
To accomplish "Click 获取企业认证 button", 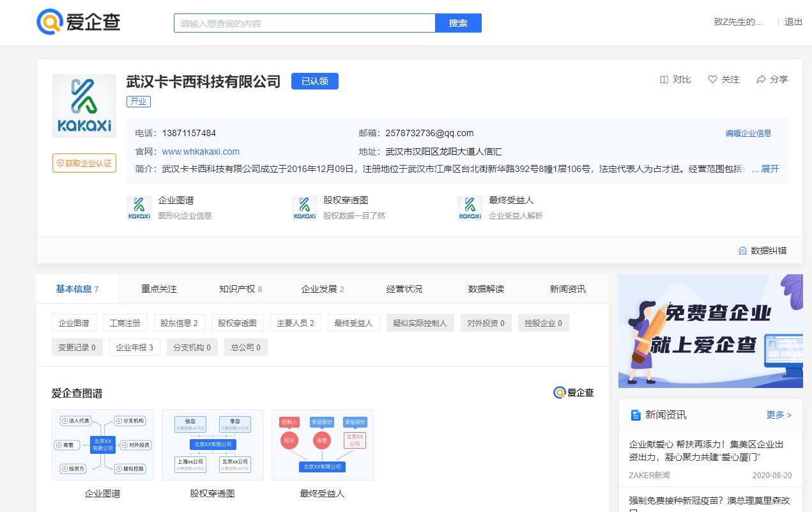I will [x=84, y=163].
